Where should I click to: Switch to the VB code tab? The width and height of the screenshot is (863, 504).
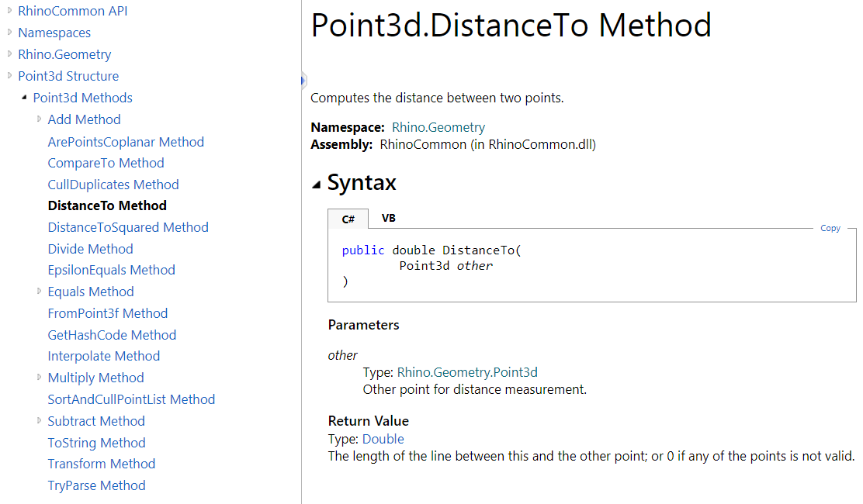(x=389, y=218)
